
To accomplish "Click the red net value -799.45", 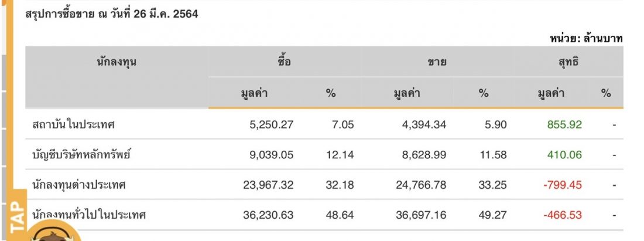I will (x=562, y=185).
